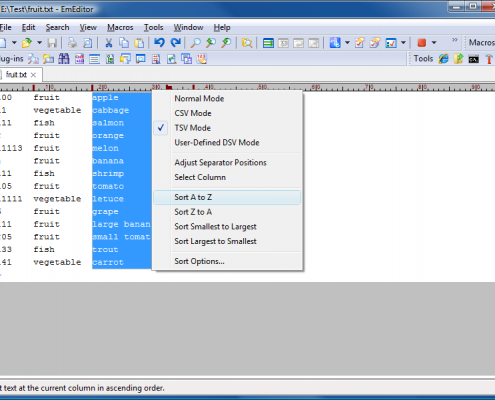Click the Redo arrow icon

pos(175,43)
